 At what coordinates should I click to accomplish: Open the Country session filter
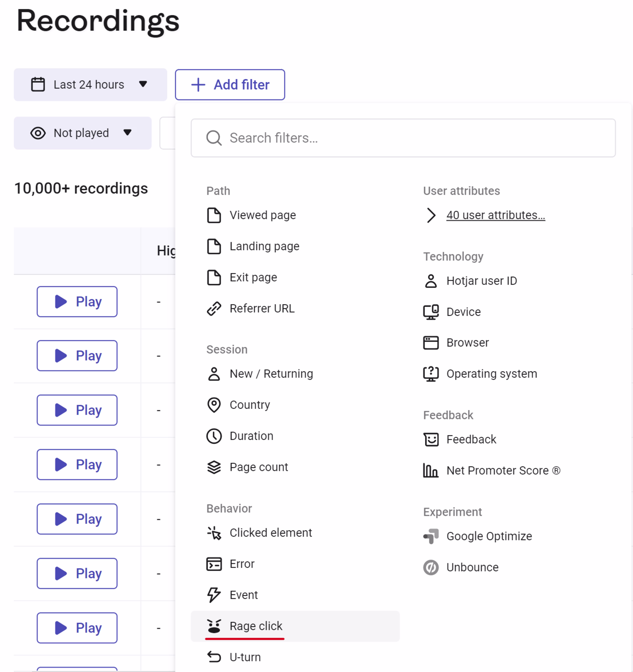click(x=250, y=405)
